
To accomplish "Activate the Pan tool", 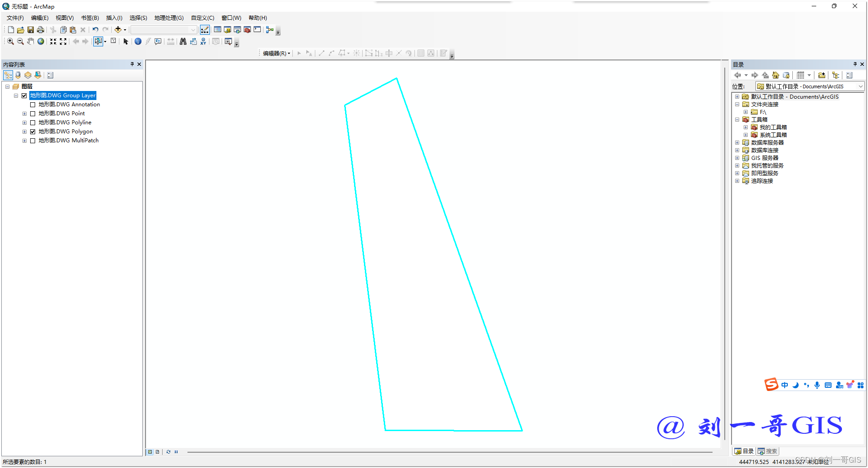I will (30, 41).
